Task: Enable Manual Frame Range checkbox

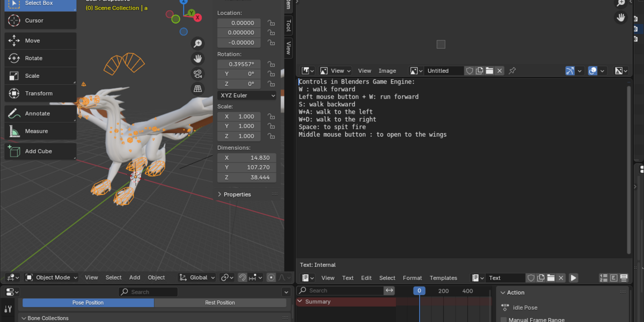Action: 503,320
